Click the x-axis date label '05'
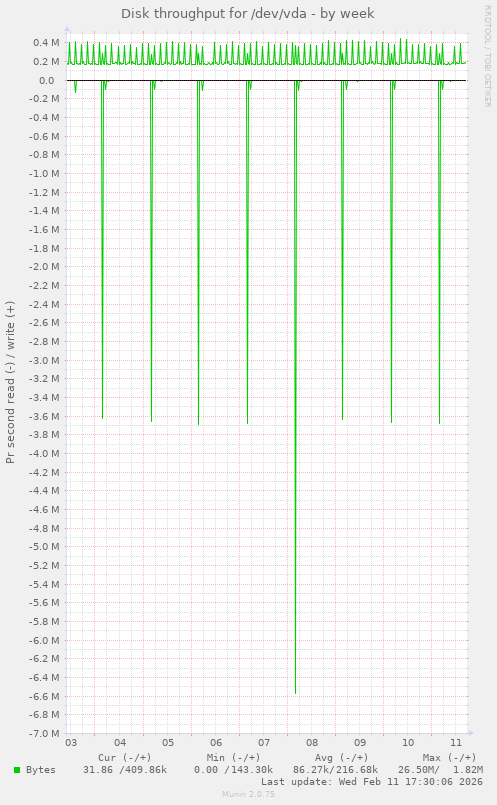This screenshot has height=805, width=497. (168, 743)
